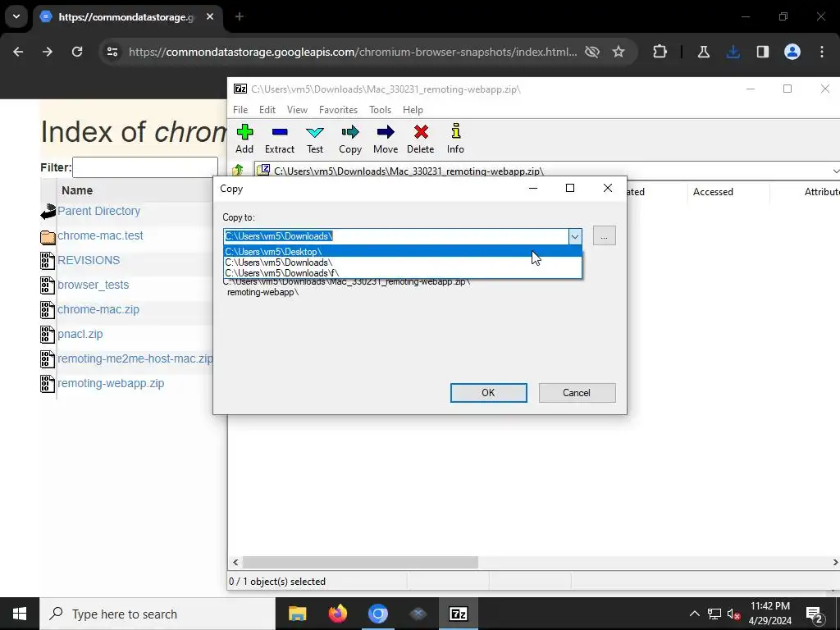Click the Filter input field in browser
The width and height of the screenshot is (840, 630).
click(x=145, y=167)
